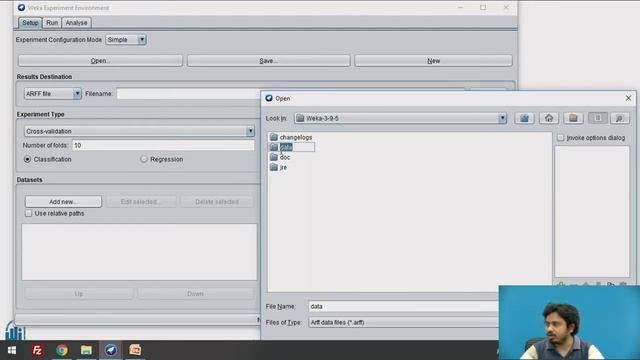Click the Number of folds field
Screen dimensions: 640x360
point(163,145)
